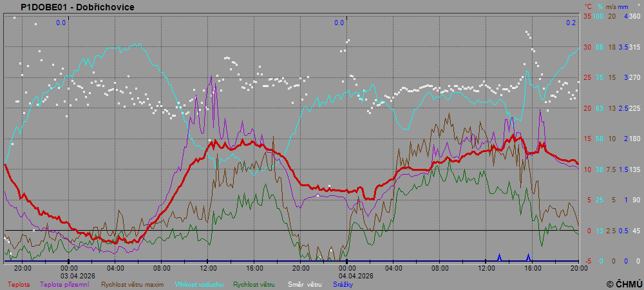Image resolution: width=644 pixels, height=290 pixels.
Task: Click the red 35 temperature axis value
Action: coord(587,16)
